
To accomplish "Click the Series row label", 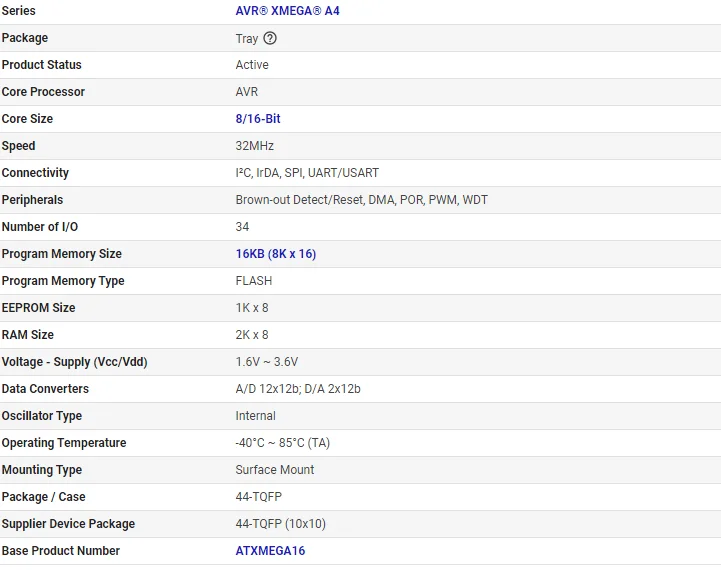I will click(18, 11).
